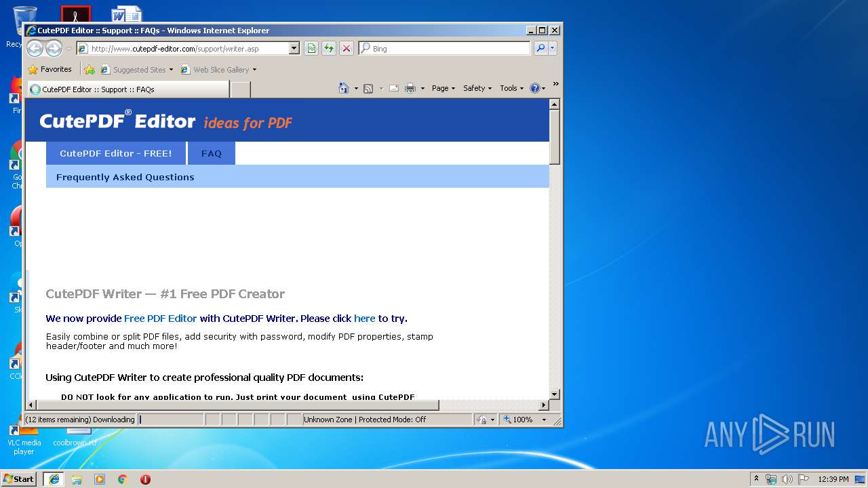Expand the address bar URL history dropdown
The image size is (868, 488).
click(294, 49)
